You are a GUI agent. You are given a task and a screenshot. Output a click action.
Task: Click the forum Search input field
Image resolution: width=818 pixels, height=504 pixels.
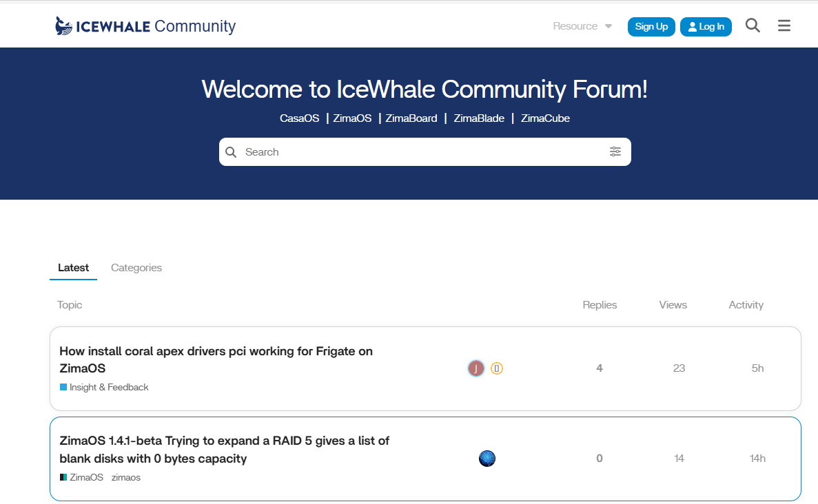425,152
